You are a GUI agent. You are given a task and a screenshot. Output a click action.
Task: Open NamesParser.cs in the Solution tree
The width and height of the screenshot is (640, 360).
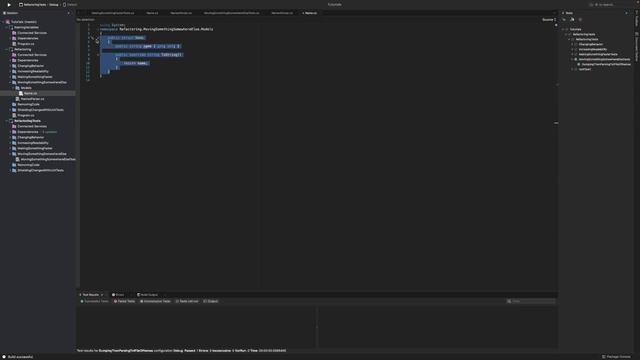(x=32, y=99)
